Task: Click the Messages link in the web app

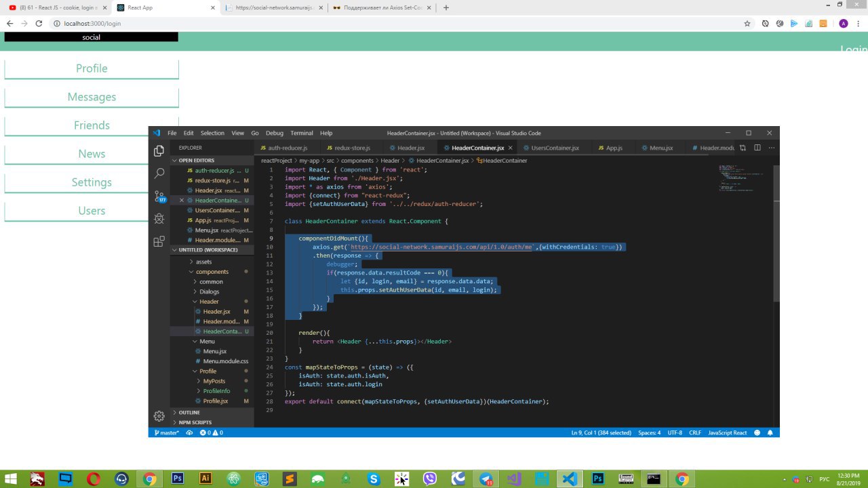Action: click(x=92, y=97)
